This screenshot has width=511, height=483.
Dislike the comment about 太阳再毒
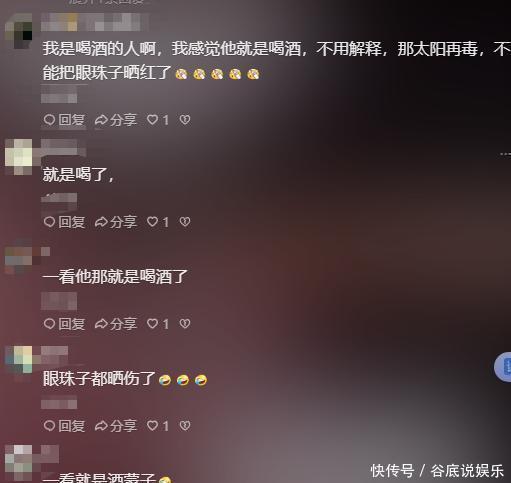[185, 120]
